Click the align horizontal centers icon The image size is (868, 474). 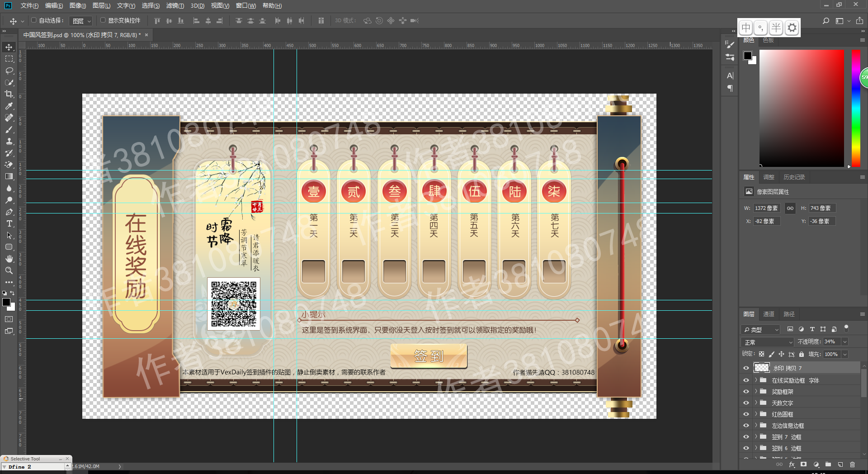pyautogui.click(x=208, y=21)
